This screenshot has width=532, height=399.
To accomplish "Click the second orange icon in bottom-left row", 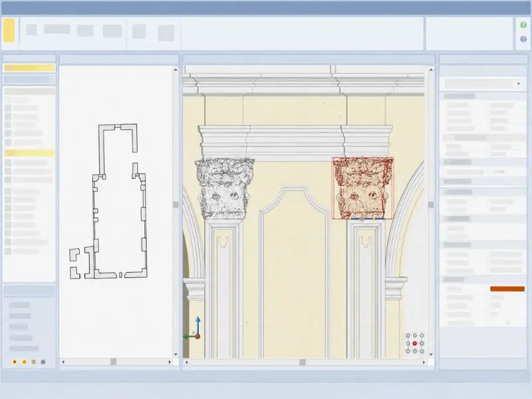I will 24,362.
